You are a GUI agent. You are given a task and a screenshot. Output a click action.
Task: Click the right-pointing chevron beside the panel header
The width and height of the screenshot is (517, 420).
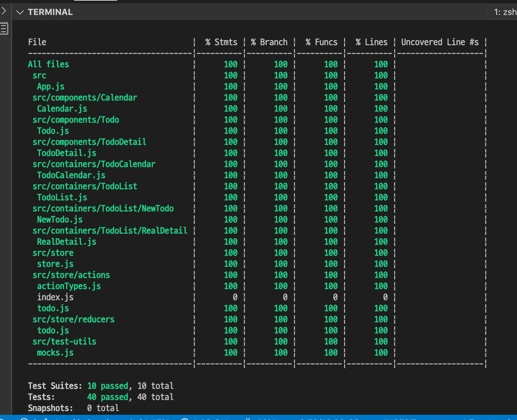click(4, 11)
